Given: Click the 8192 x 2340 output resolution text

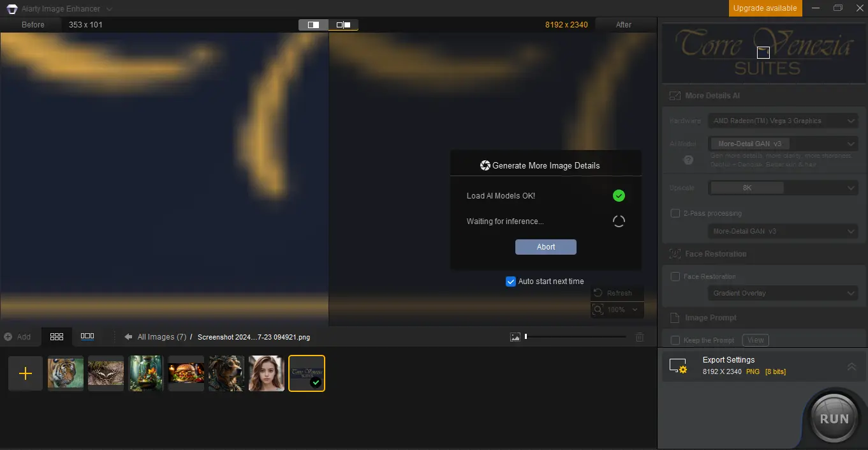Looking at the screenshot, I should [566, 25].
